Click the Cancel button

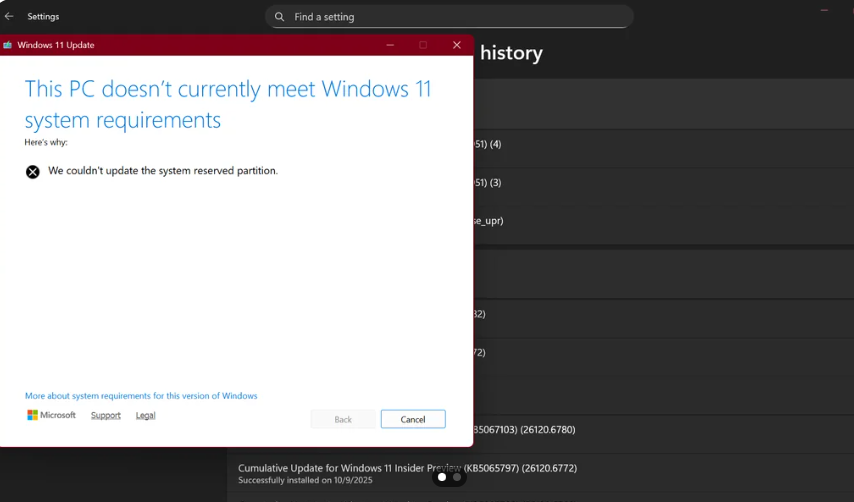click(413, 419)
